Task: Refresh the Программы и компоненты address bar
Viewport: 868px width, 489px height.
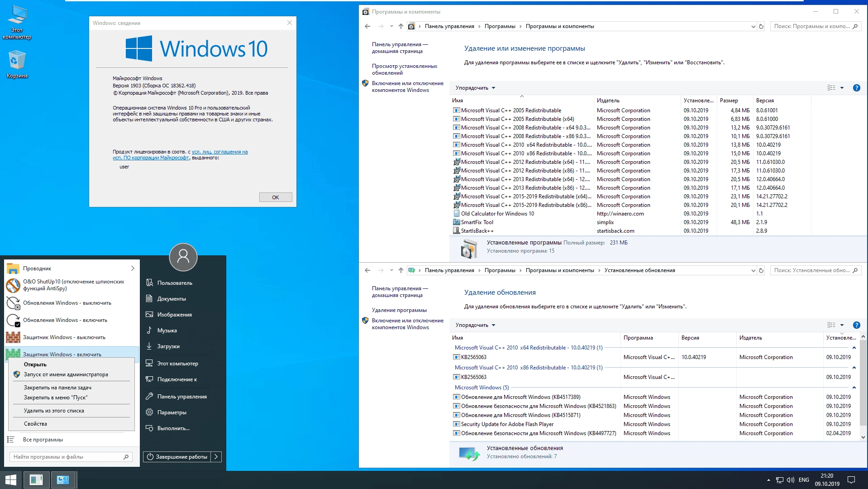Action: pyautogui.click(x=761, y=26)
